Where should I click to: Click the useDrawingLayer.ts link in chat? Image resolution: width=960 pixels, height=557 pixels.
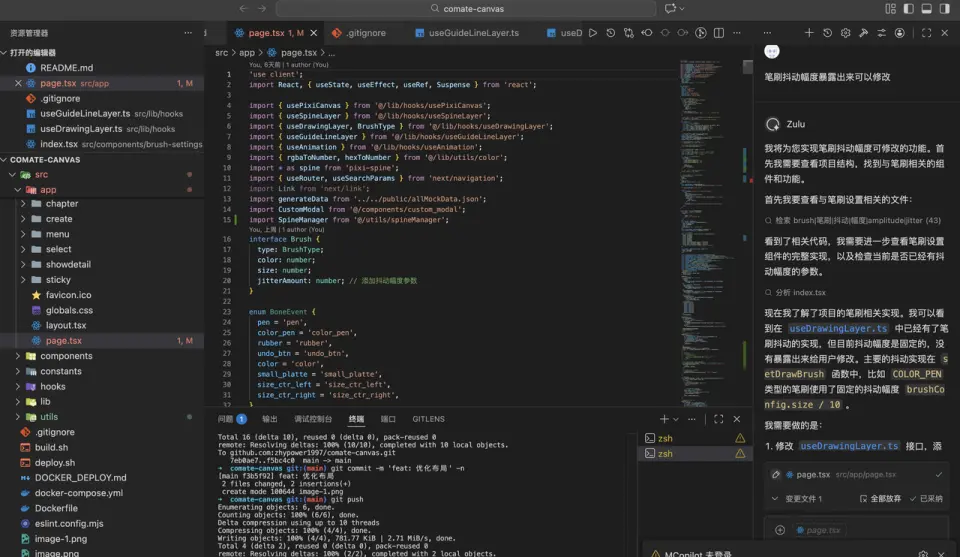pos(838,328)
